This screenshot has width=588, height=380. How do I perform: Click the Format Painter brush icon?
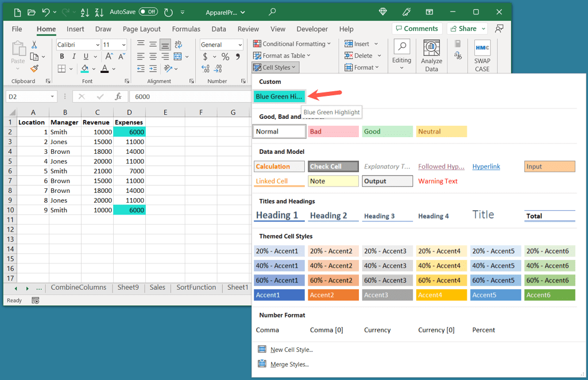point(34,68)
